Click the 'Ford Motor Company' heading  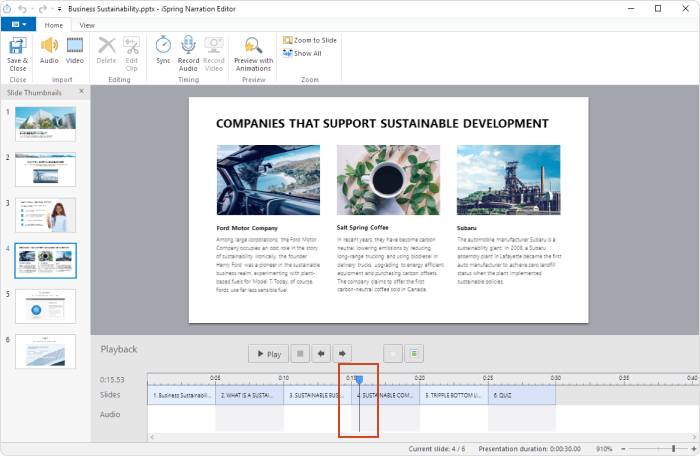click(x=247, y=228)
